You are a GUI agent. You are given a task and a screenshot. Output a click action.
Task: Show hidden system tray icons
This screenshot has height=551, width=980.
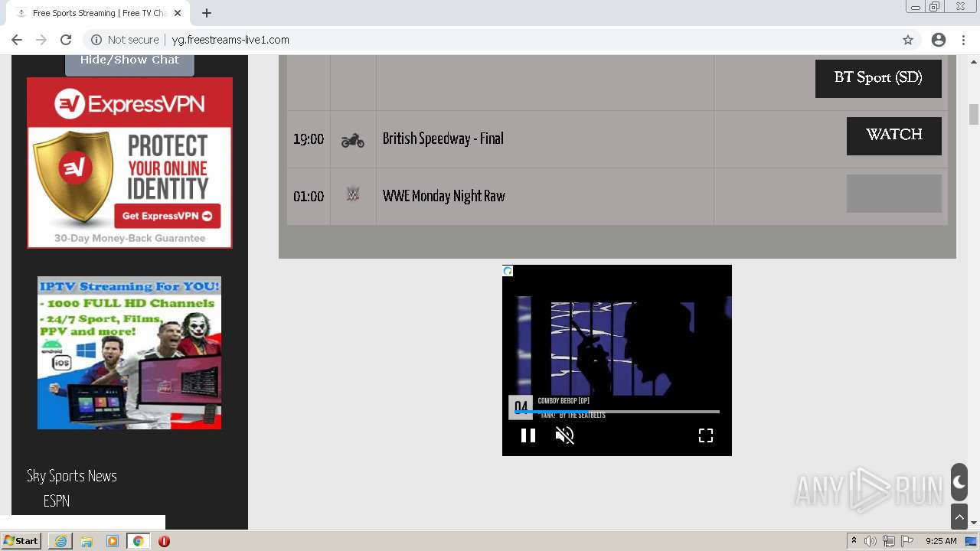point(854,541)
